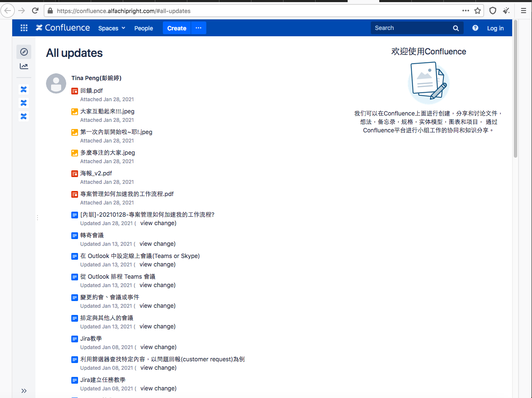Open the popular trending chart sidebar icon
This screenshot has height=398, width=532.
24,66
